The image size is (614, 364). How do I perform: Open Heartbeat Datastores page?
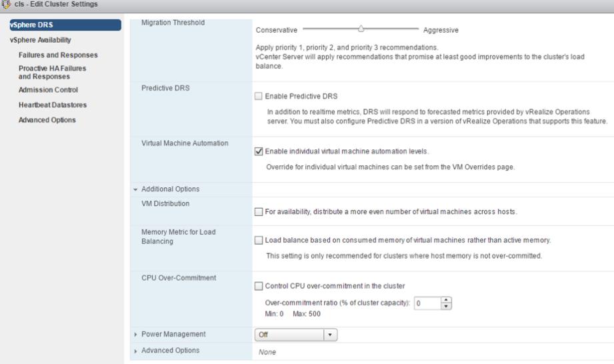click(52, 105)
